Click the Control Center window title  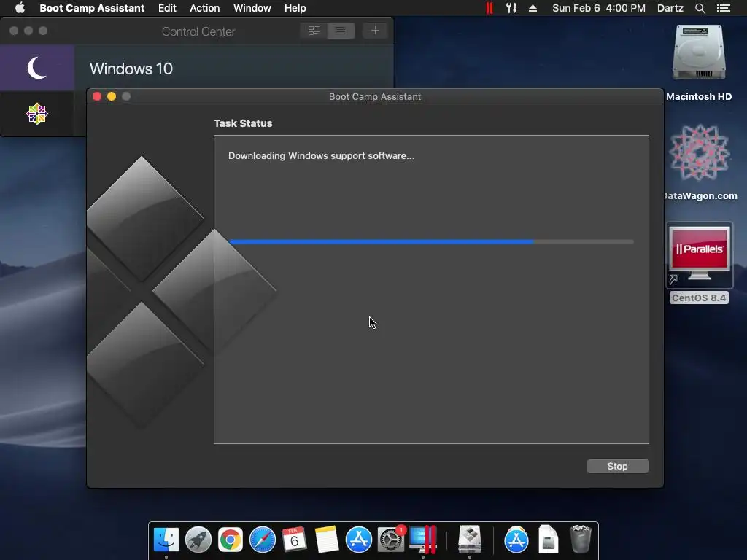(198, 31)
